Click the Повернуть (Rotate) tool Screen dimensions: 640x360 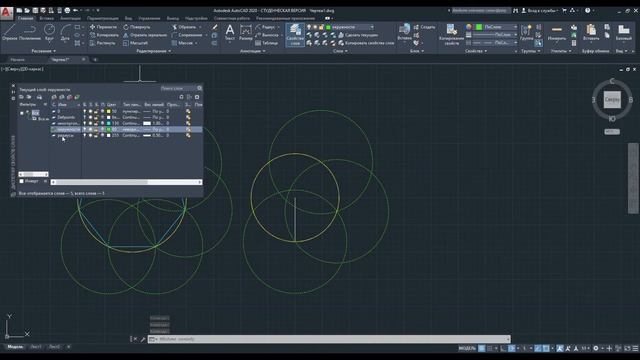137,27
